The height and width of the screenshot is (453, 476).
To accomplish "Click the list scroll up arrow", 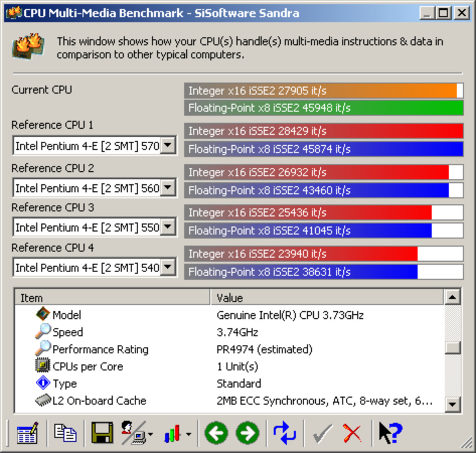I will (x=452, y=297).
